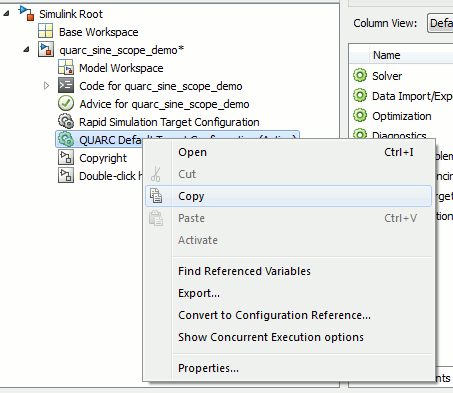Click the Base Workspace grid icon
The width and height of the screenshot is (453, 393).
point(45,31)
